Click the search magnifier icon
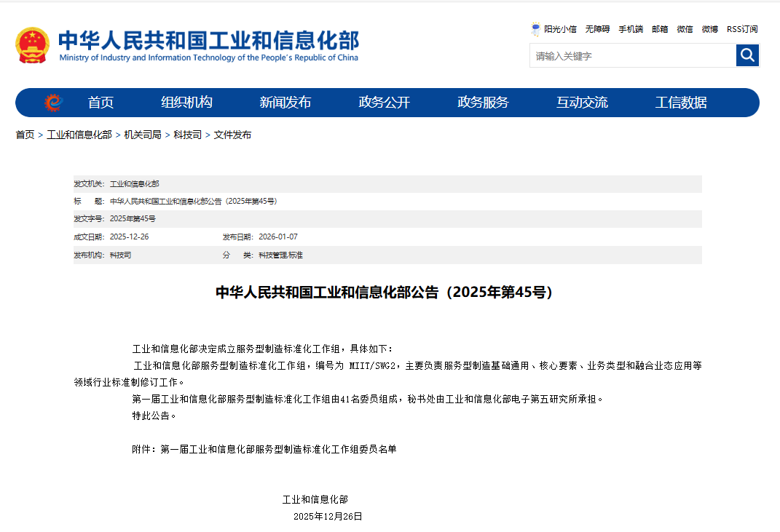Image resolution: width=780 pixels, height=532 pixels. 747,55
